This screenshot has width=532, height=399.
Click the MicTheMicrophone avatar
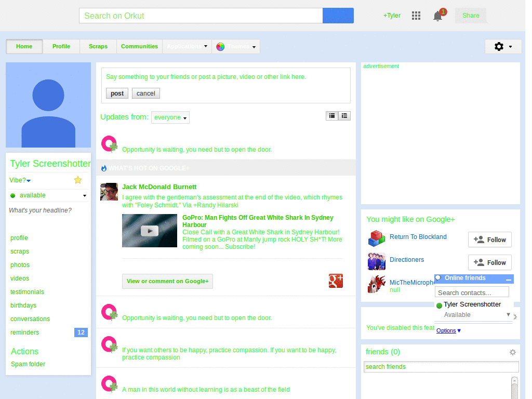coord(377,284)
